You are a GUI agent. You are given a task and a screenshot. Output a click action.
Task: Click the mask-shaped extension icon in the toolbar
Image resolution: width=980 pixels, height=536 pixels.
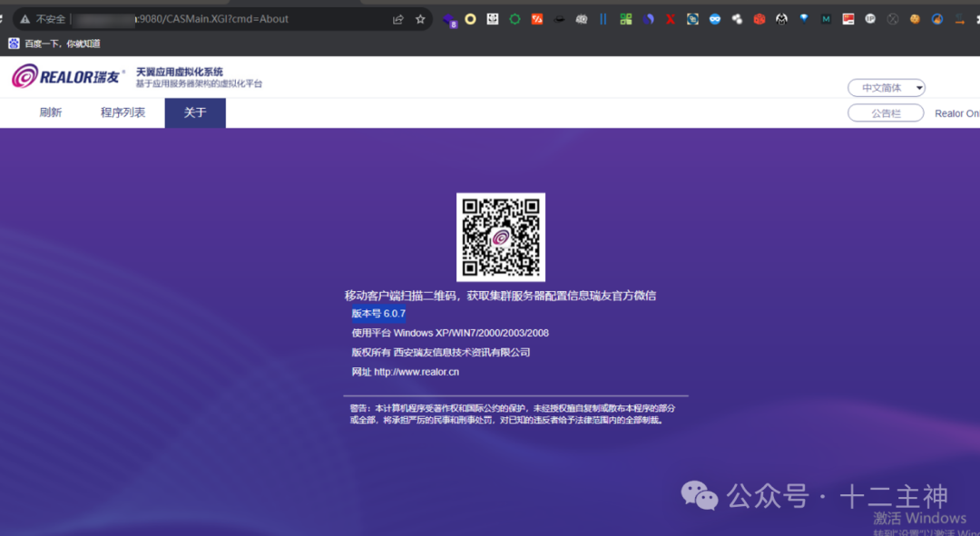click(x=713, y=18)
